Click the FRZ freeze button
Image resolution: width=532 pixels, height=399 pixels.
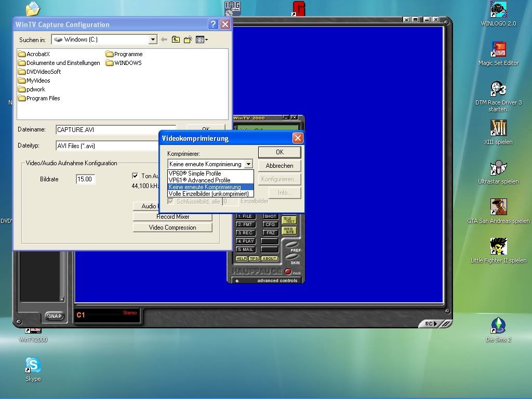click(270, 233)
